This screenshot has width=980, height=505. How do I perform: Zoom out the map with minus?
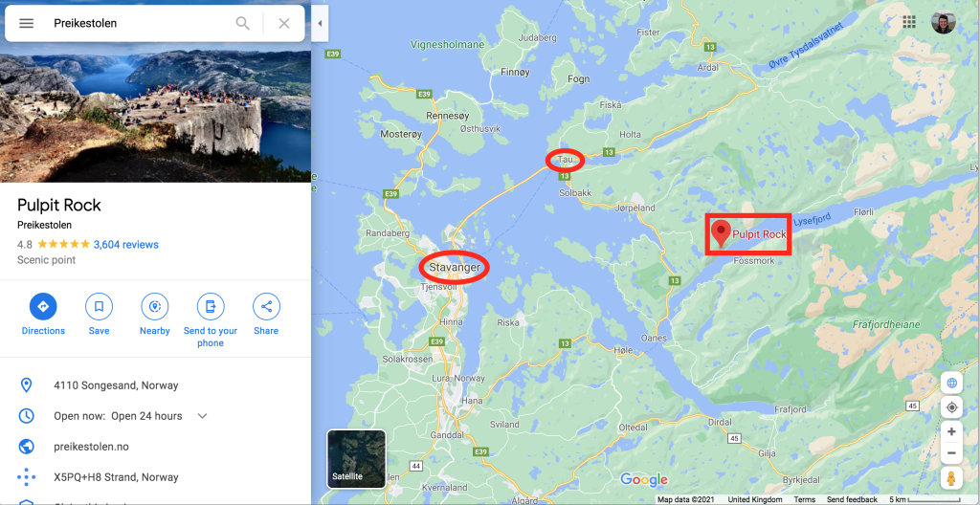[x=951, y=452]
